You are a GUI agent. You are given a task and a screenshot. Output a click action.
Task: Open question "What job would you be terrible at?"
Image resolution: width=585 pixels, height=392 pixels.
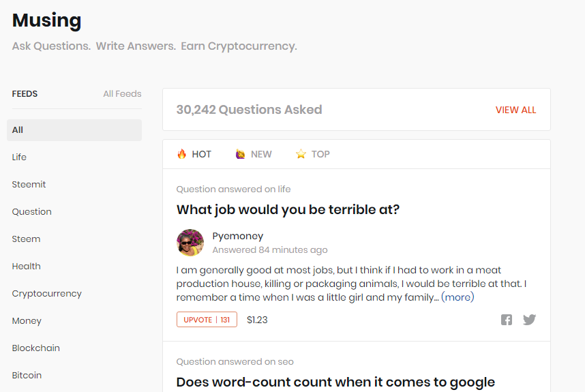pyautogui.click(x=288, y=209)
